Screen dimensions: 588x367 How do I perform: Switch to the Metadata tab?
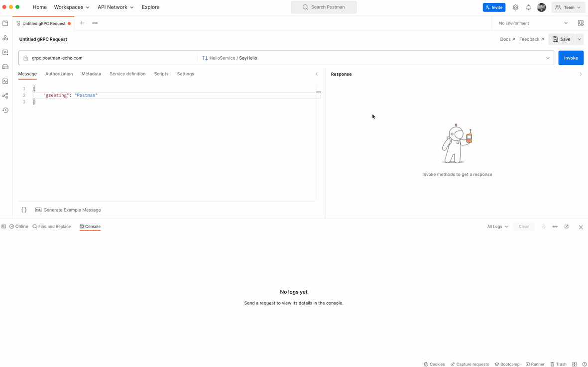[x=91, y=74]
